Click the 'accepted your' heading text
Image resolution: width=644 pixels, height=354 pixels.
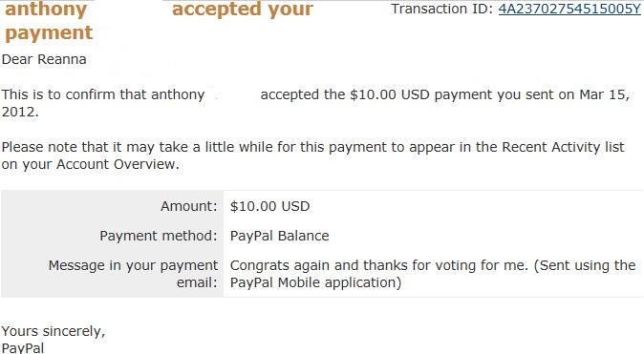243,9
